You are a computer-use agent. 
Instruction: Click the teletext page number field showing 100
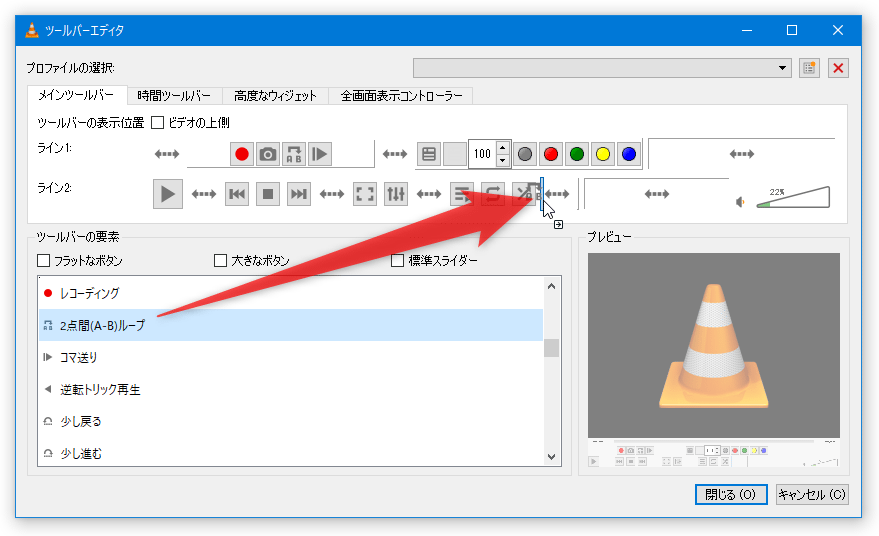click(x=482, y=154)
